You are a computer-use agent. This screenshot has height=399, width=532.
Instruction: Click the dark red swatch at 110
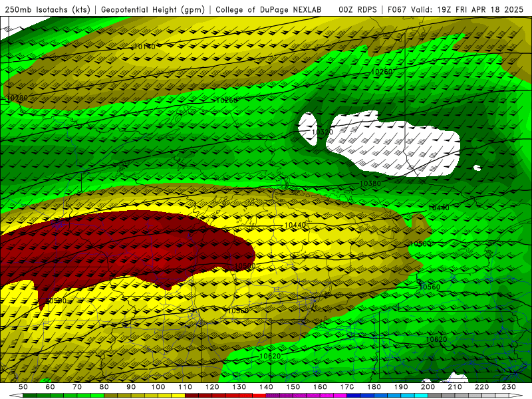coord(192,396)
